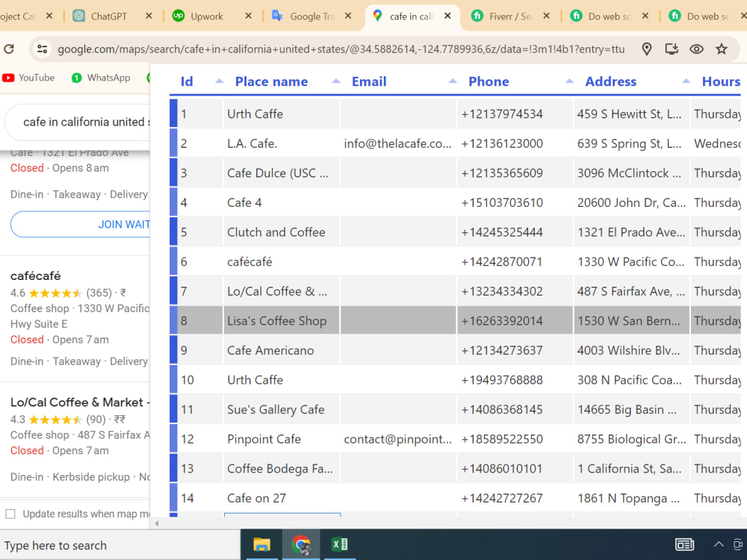747x560 pixels.
Task: Click the location pin icon in address bar
Action: [x=646, y=49]
